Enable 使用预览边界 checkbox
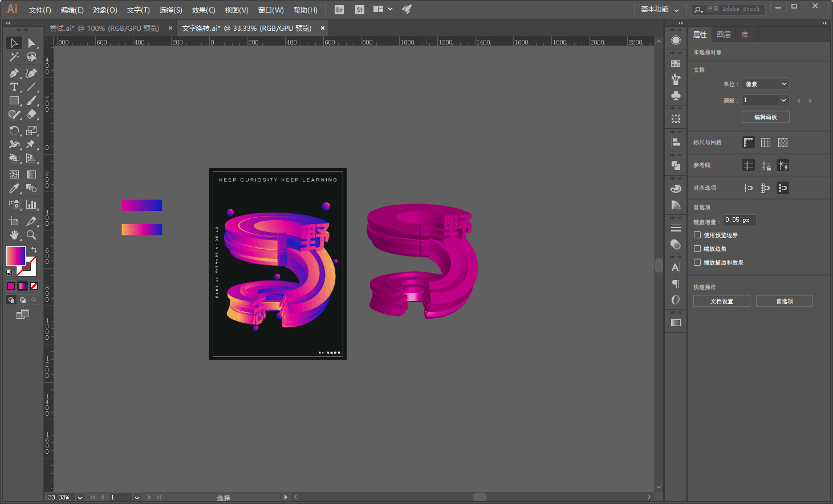The height and width of the screenshot is (504, 833). [697, 235]
